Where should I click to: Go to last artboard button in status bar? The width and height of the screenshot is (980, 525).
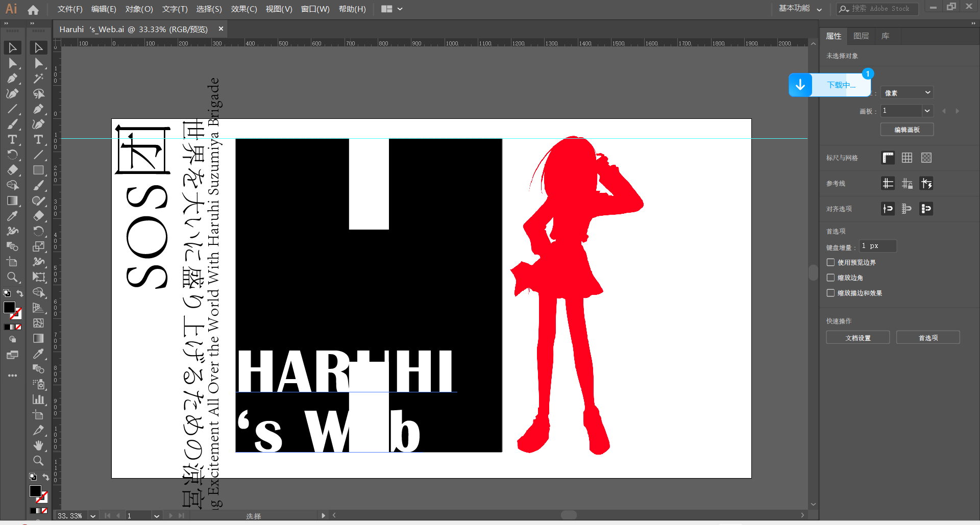tap(181, 516)
